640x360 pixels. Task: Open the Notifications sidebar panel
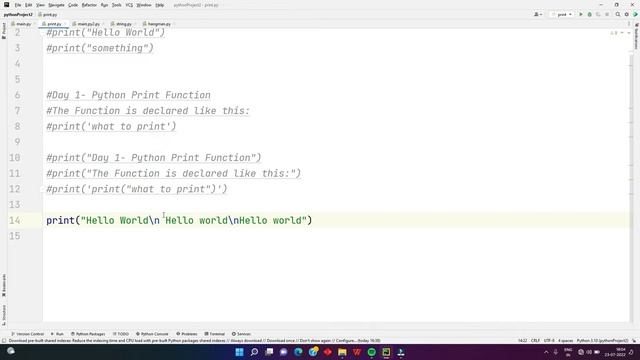pyautogui.click(x=636, y=36)
